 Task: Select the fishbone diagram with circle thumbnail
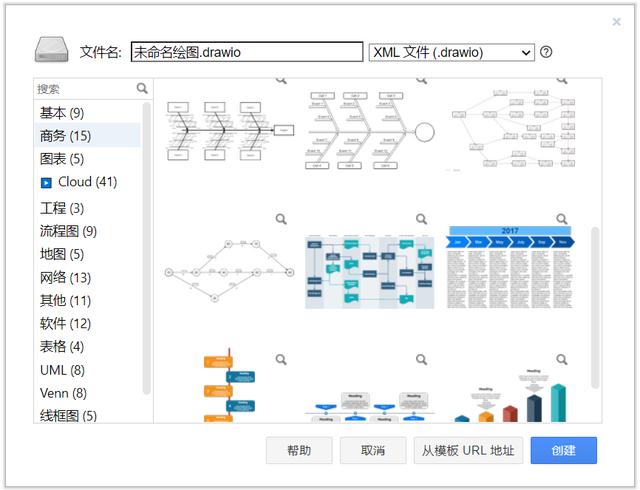[370, 132]
